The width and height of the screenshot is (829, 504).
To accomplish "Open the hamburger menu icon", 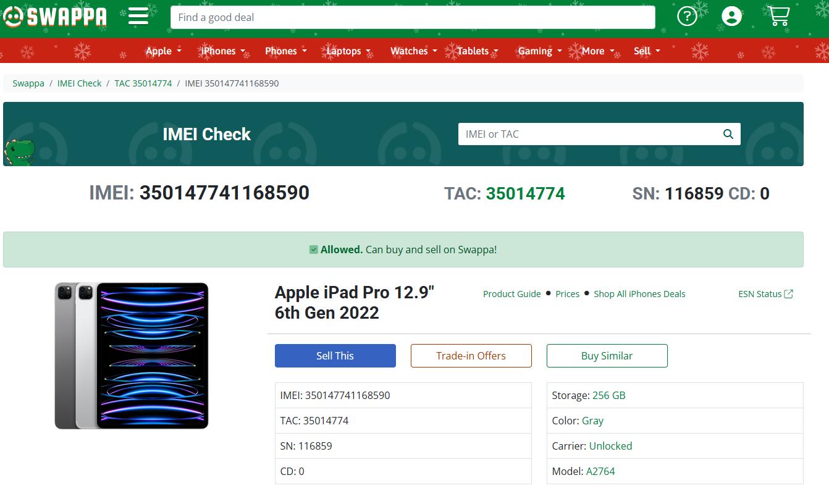I will click(138, 17).
